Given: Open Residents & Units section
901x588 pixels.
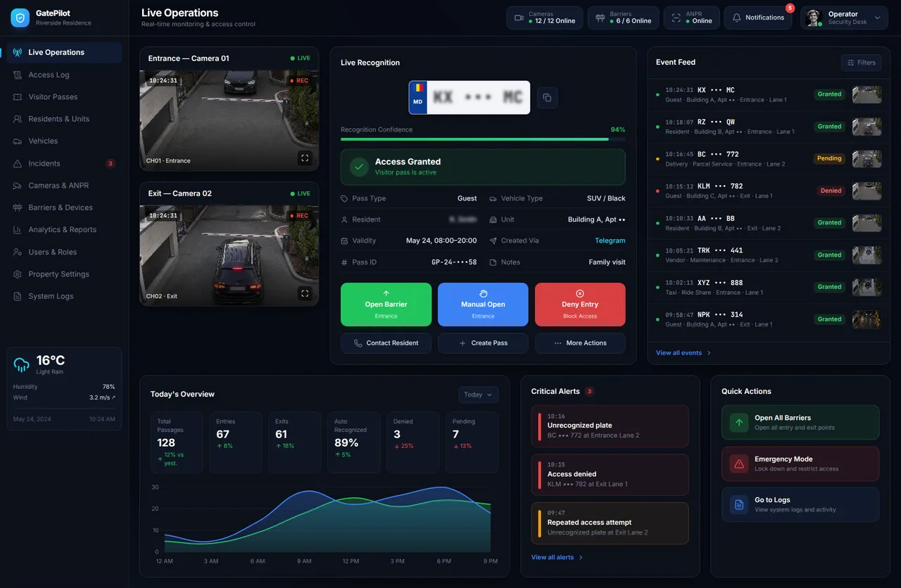Looking at the screenshot, I should click(64, 119).
